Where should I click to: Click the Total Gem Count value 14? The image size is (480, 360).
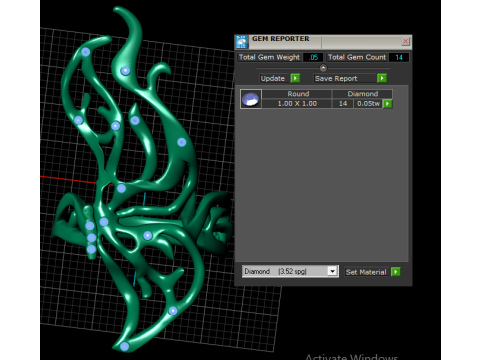coord(399,57)
